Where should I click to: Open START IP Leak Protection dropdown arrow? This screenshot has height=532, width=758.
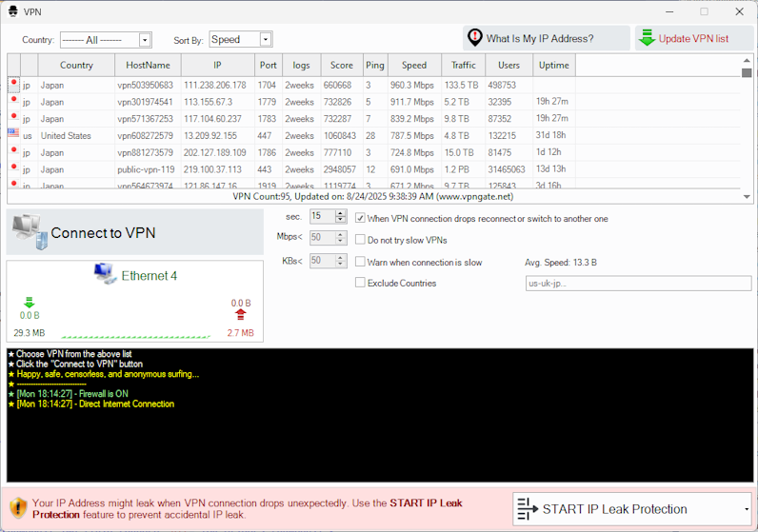tap(746, 509)
